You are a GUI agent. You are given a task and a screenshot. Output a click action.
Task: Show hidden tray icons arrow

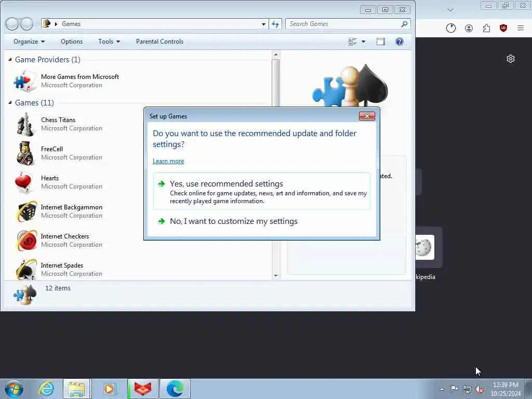[x=442, y=389]
